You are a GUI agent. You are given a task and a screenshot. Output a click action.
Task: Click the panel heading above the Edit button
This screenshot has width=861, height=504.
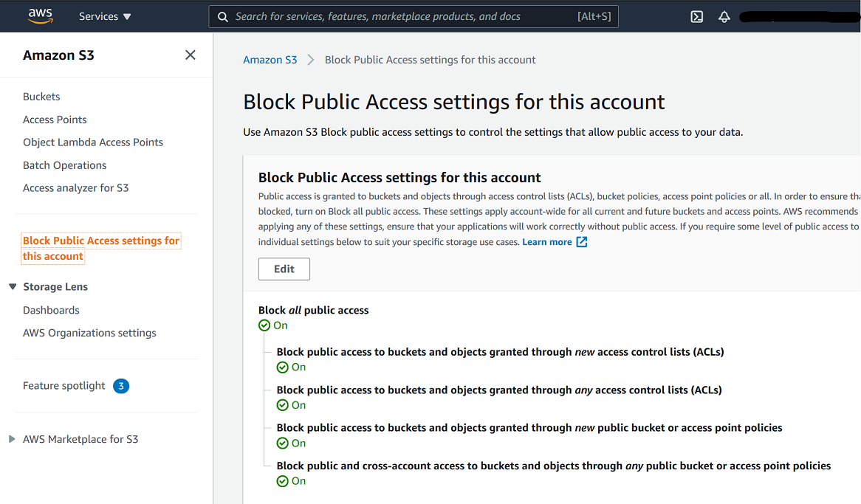[x=399, y=177]
